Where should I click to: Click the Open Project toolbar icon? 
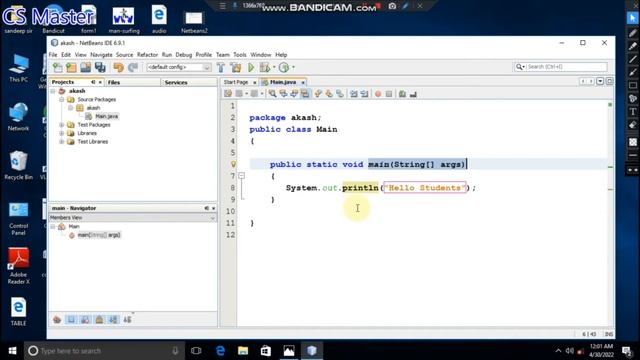coord(86,67)
